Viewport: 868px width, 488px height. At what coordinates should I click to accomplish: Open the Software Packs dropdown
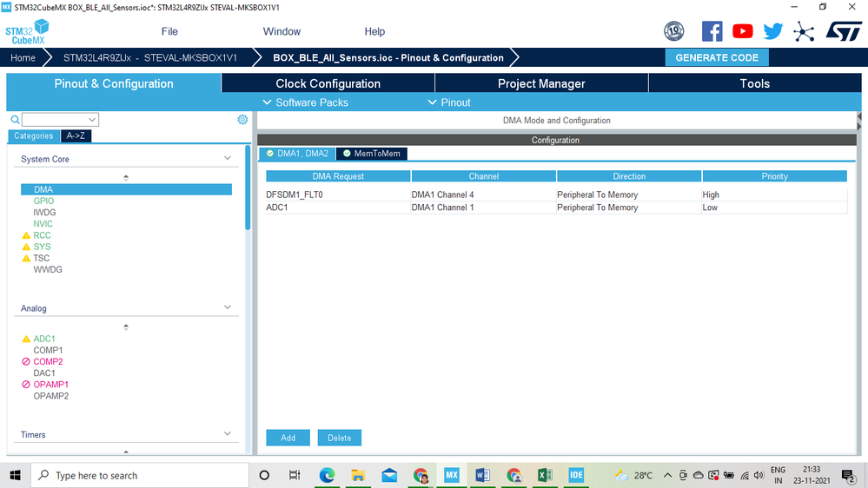[x=306, y=102]
